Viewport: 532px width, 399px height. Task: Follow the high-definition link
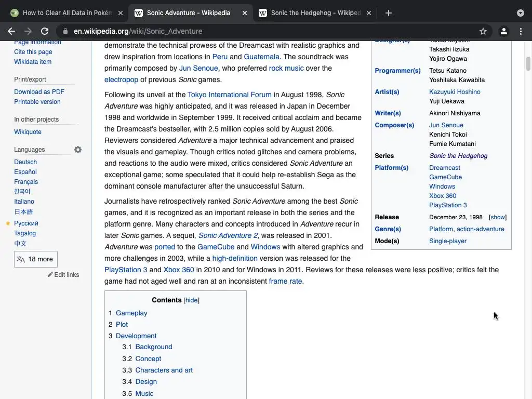[x=235, y=259]
